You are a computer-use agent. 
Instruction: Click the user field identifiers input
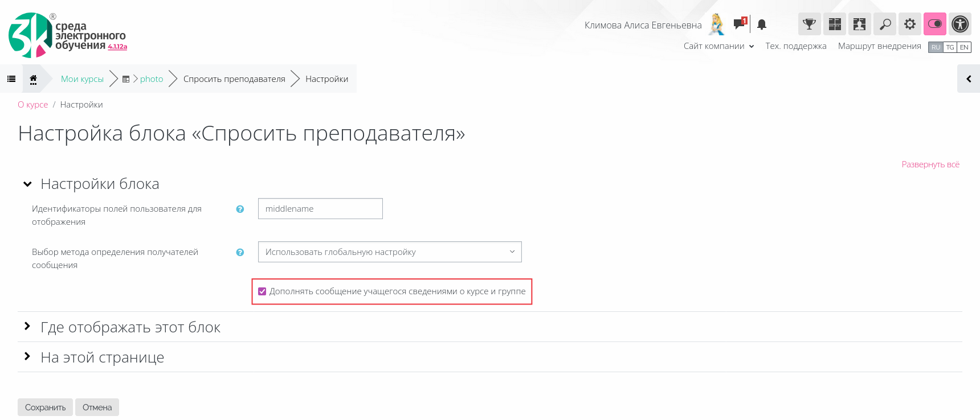(x=320, y=209)
